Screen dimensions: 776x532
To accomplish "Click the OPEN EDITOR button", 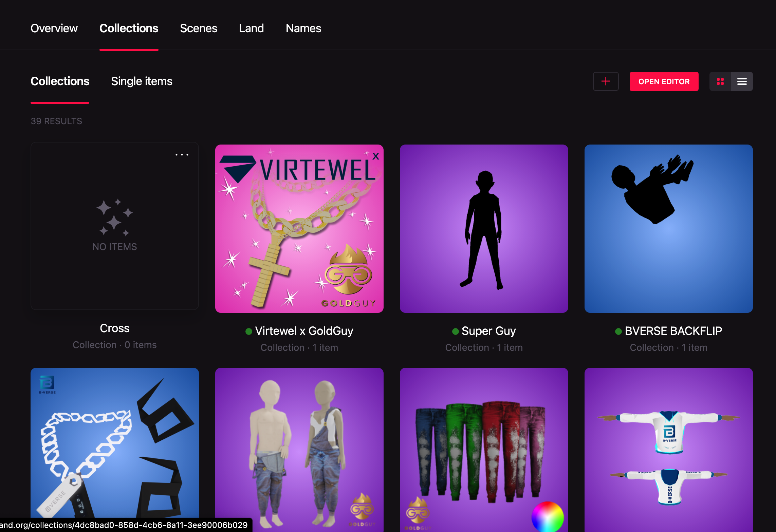I will [x=664, y=81].
